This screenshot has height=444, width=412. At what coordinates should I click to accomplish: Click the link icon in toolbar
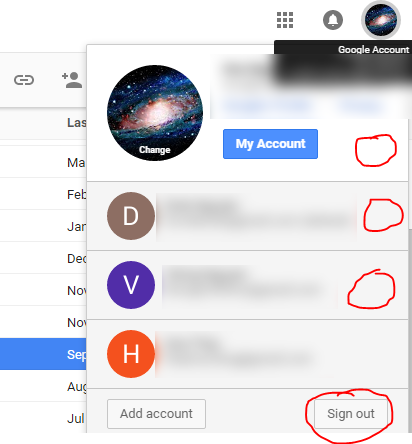(24, 80)
